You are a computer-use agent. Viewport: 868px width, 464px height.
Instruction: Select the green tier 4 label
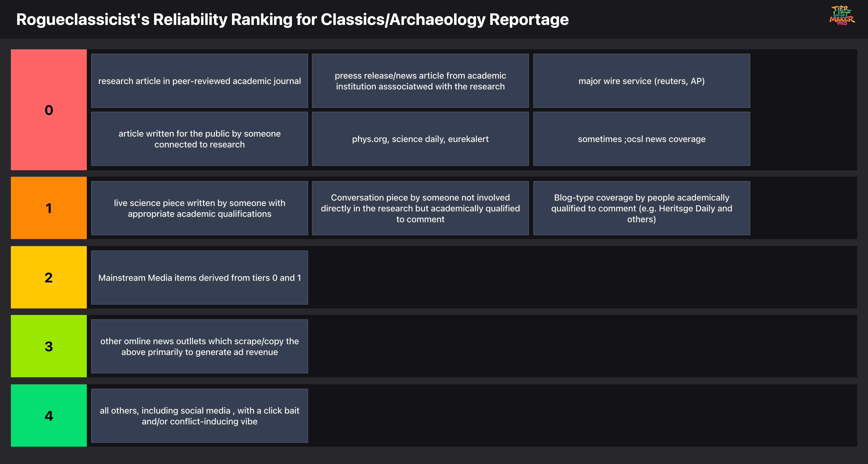click(49, 416)
